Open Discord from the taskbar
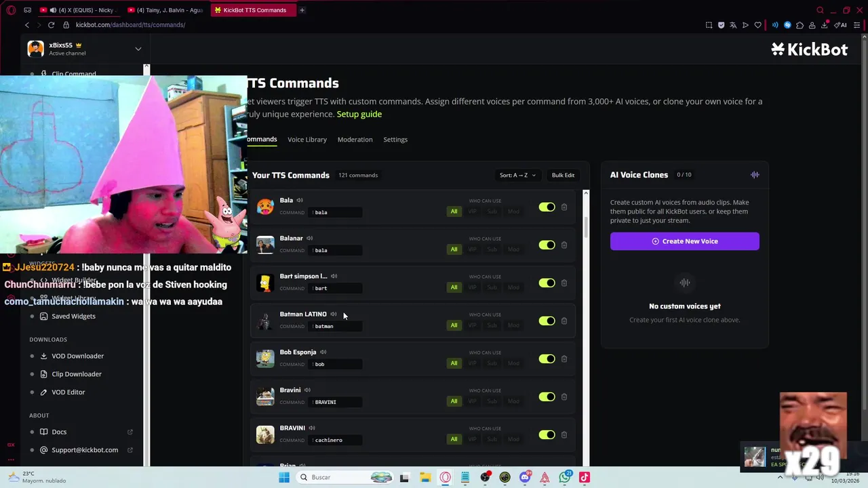 525,477
